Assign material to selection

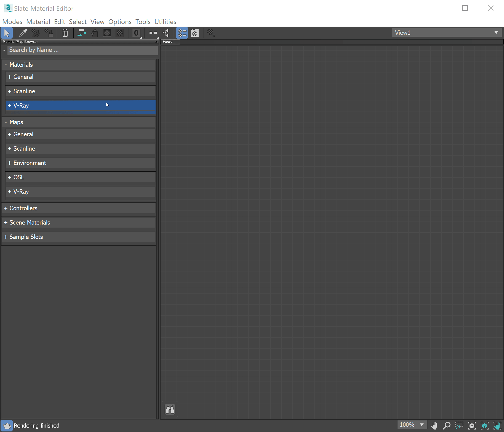click(x=36, y=33)
